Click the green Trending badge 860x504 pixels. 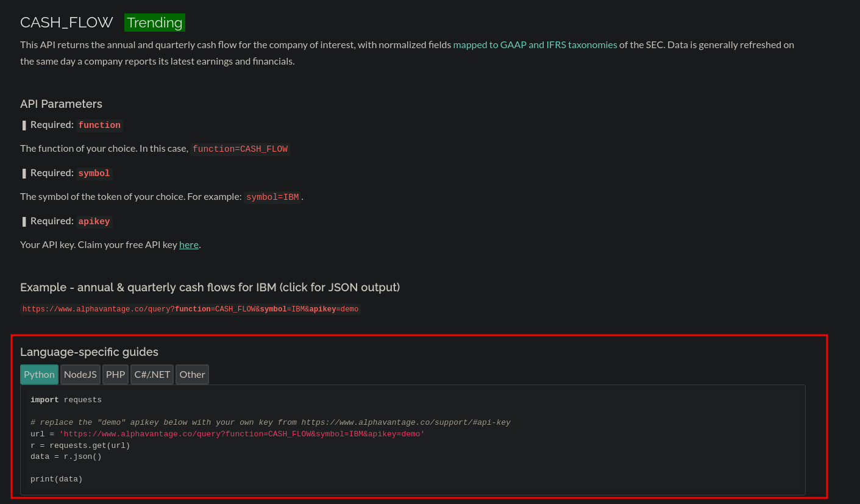pos(154,22)
